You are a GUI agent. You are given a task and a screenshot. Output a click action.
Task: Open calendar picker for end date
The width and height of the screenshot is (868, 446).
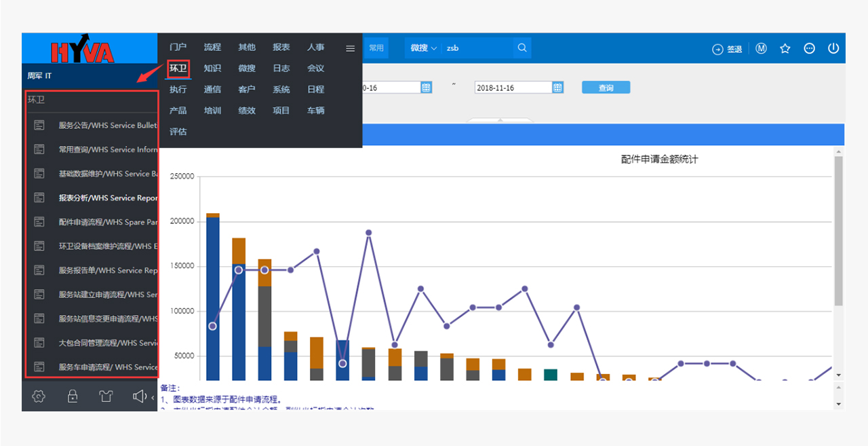557,88
